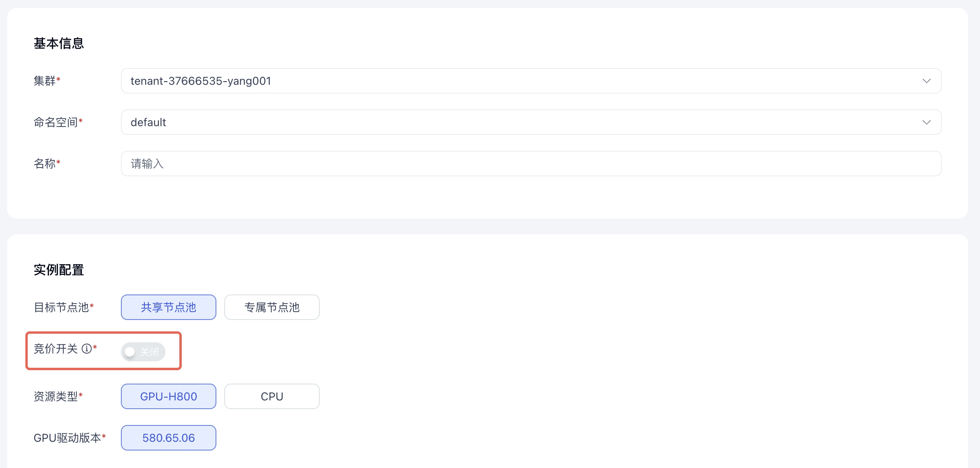Click the GPU驱动版本 field label
This screenshot has width=980, height=468.
pos(67,438)
